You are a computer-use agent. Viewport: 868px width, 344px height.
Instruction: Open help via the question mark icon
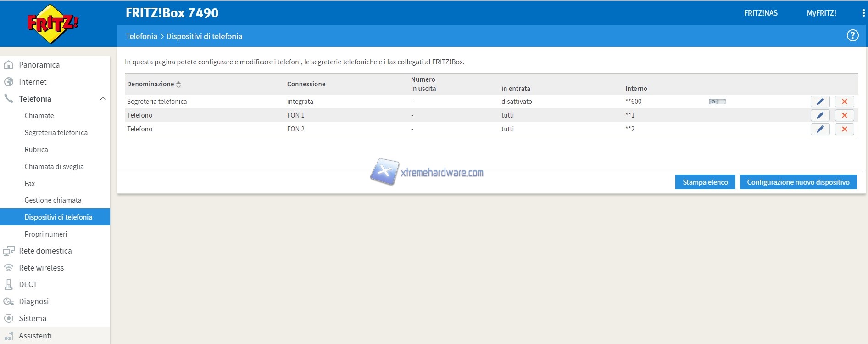click(x=852, y=36)
